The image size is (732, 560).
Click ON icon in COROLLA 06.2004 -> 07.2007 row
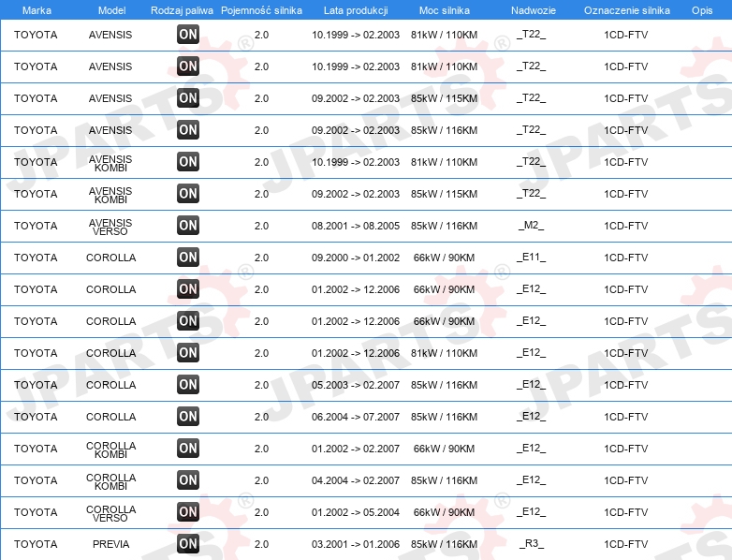[188, 416]
